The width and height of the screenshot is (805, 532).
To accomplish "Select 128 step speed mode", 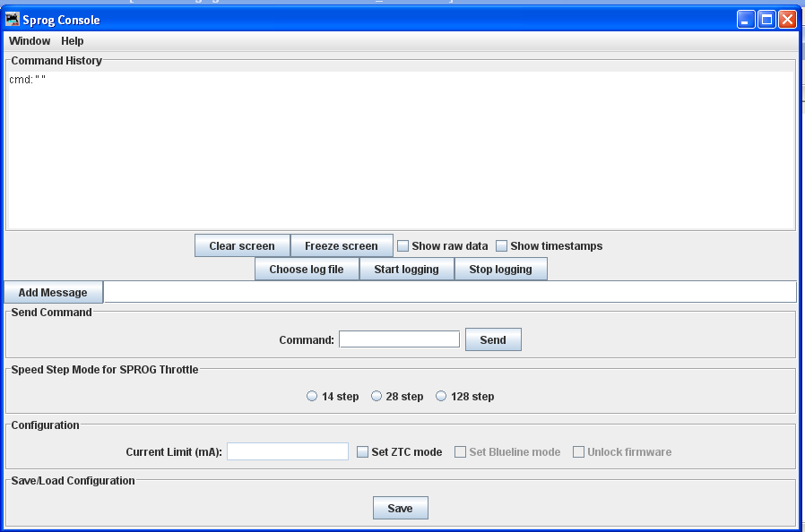I will pos(441,397).
